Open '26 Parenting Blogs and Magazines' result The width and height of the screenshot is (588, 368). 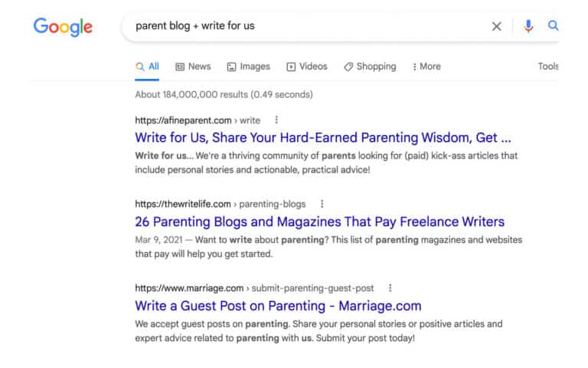click(x=319, y=222)
